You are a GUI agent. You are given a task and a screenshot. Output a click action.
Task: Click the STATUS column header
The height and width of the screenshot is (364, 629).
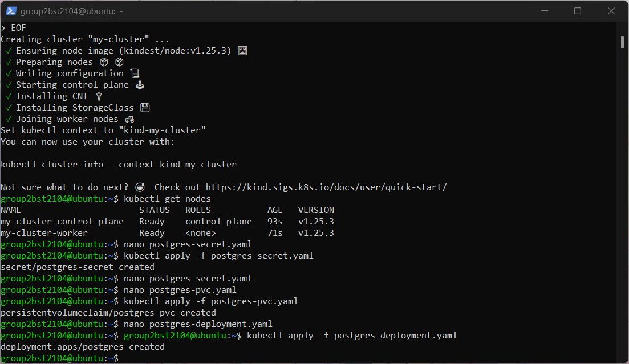coord(155,210)
